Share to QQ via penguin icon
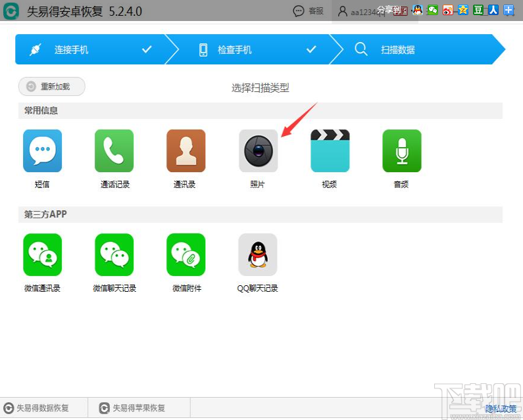 [417, 10]
